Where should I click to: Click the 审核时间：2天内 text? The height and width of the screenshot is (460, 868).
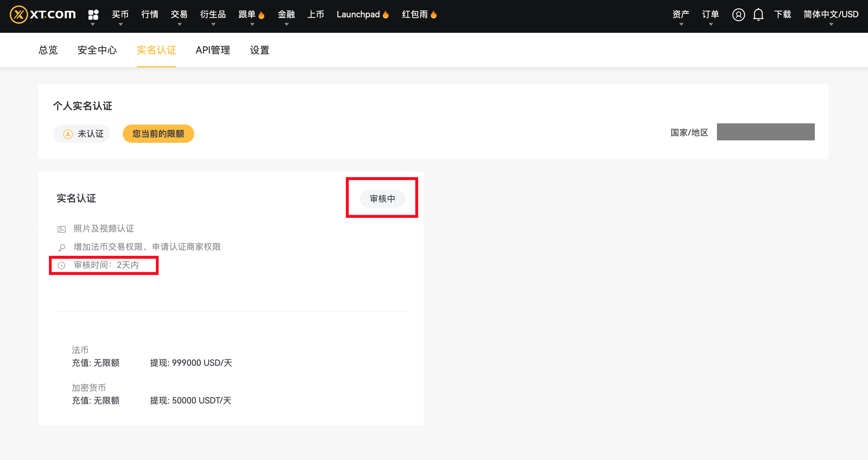(106, 265)
